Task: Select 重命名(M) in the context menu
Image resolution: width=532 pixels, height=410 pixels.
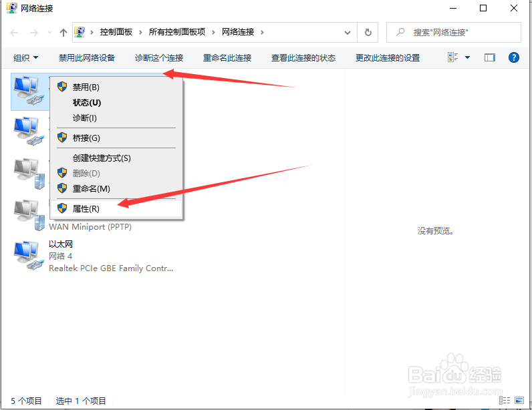Action: coord(116,188)
